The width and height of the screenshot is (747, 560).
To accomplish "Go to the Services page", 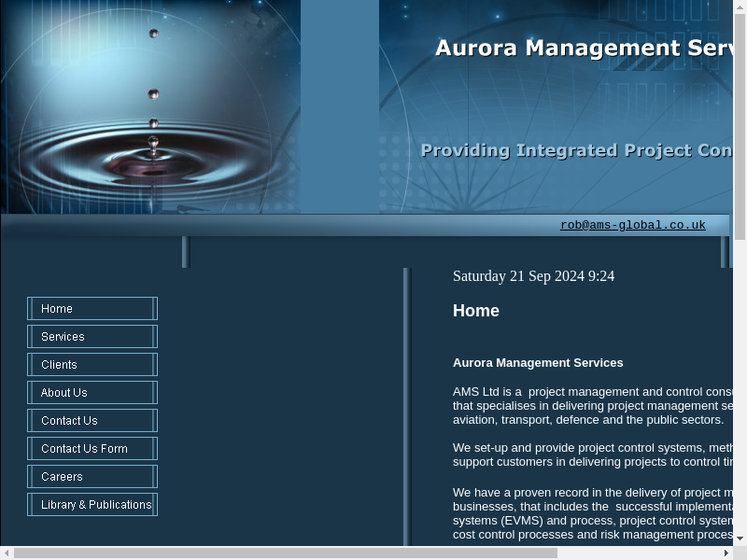I will (x=92, y=337).
